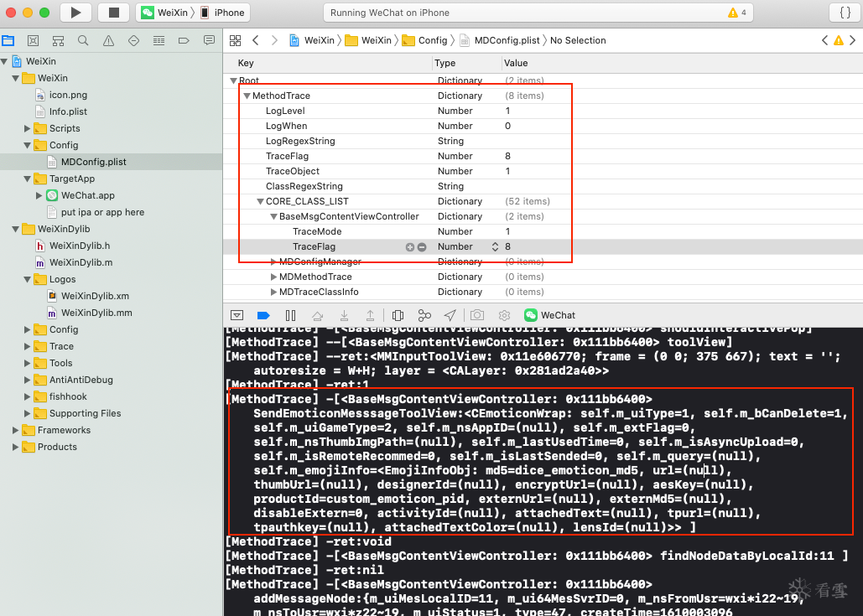The image size is (863, 616).
Task: Jump to previous issue arrow
Action: point(824,40)
